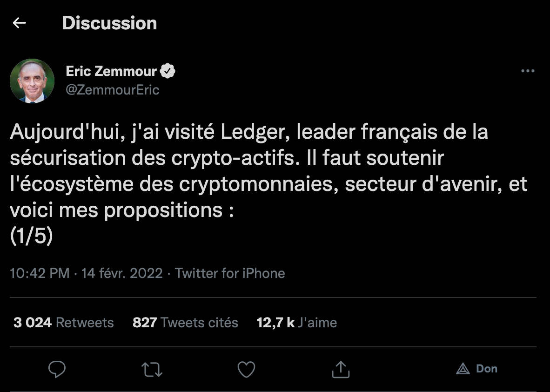Image resolution: width=550 pixels, height=392 pixels.
Task: View the 3 024 Retweets list
Action: [64, 323]
